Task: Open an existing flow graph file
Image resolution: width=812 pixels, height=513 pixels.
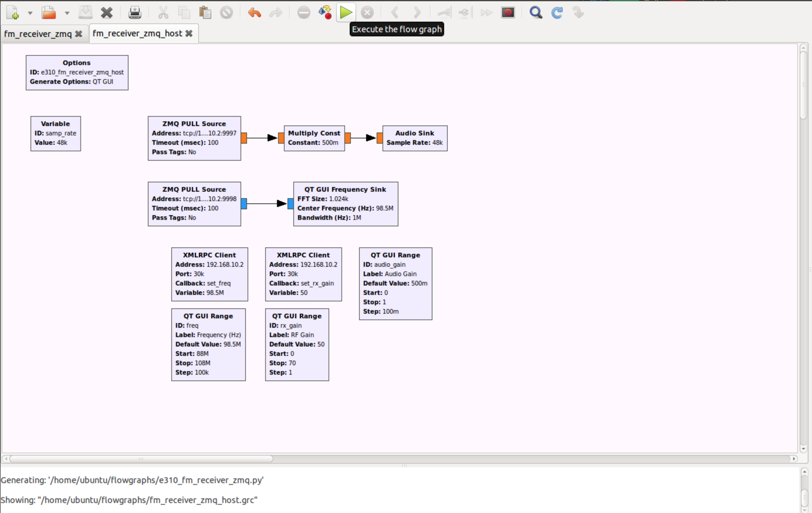Action: (48, 12)
